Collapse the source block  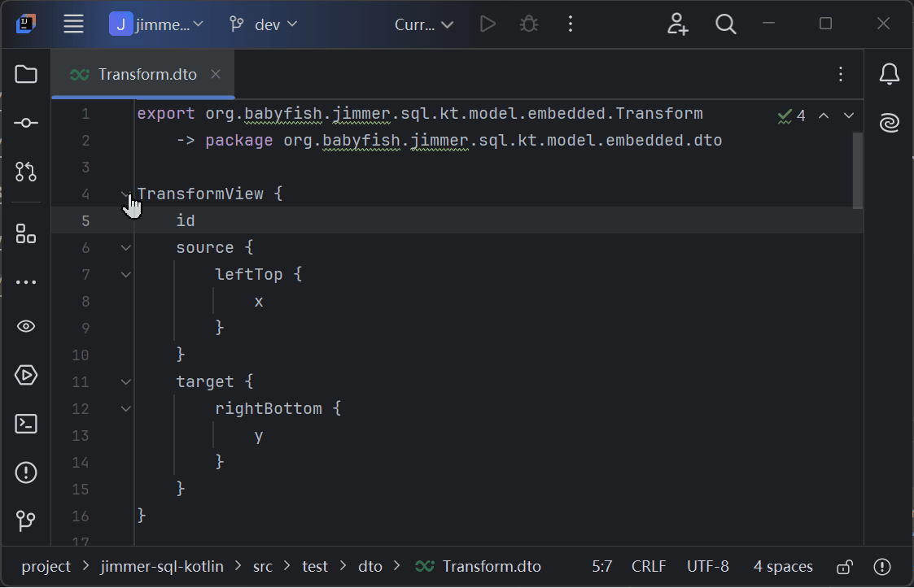tap(125, 248)
